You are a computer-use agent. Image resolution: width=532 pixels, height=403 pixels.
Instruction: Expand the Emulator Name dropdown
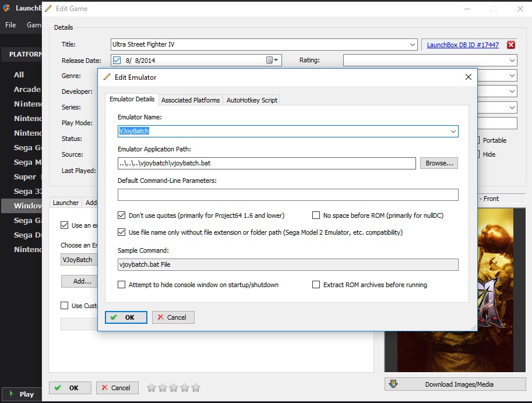pos(453,131)
